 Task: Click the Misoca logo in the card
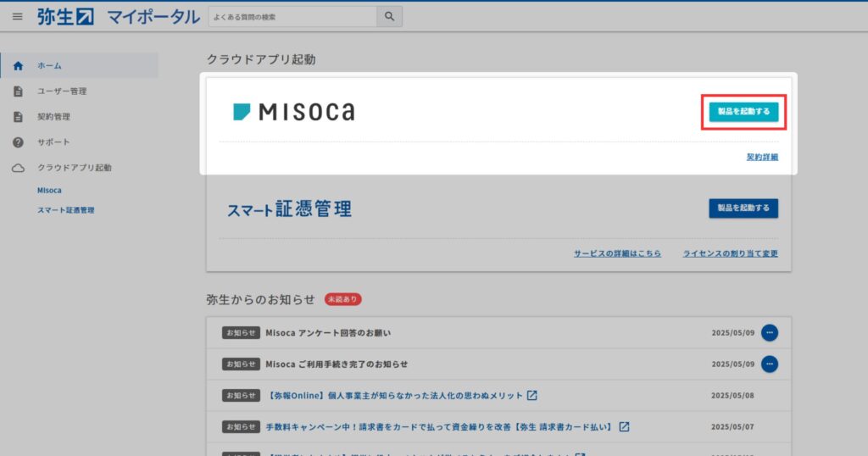(294, 112)
